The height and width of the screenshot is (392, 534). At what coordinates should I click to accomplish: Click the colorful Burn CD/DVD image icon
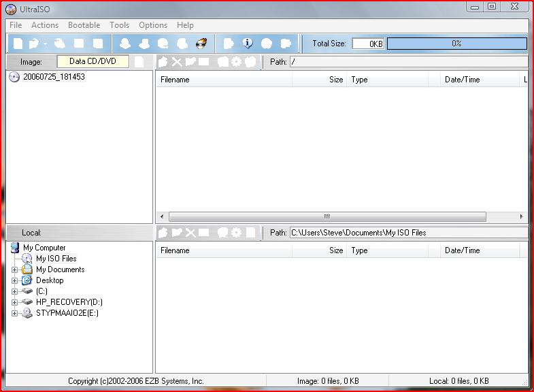201,44
